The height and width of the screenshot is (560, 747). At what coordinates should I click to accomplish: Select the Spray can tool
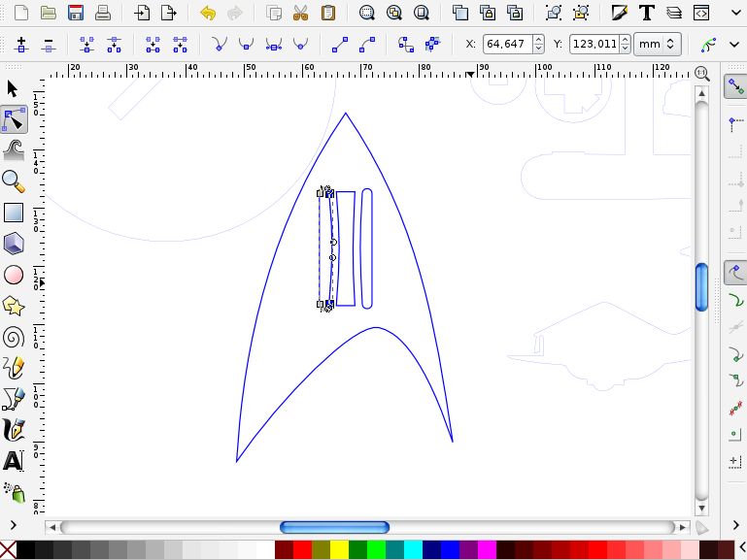click(14, 492)
